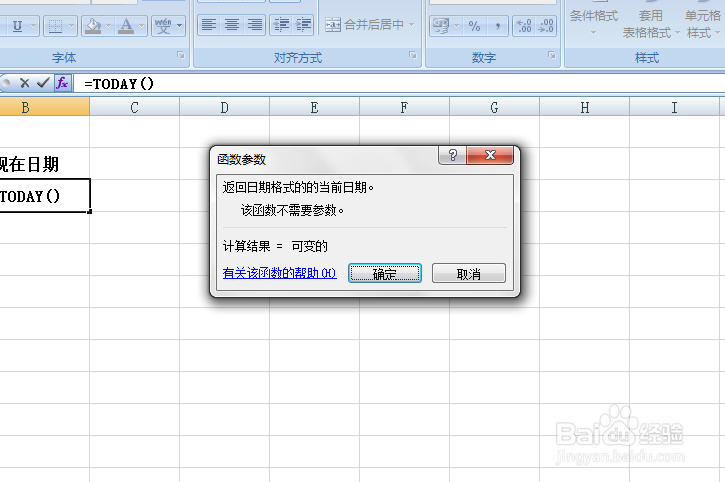
Task: Open the accounting format dropdown arrow
Action: [456, 26]
